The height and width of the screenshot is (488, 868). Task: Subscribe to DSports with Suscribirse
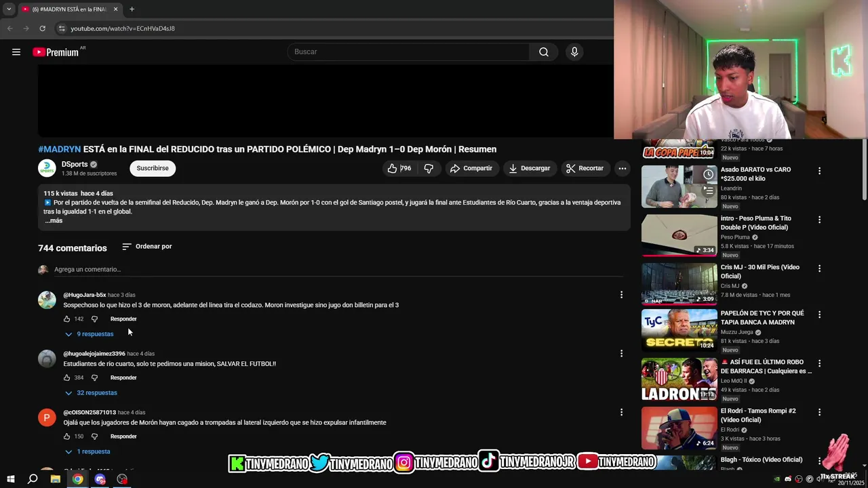[x=153, y=168]
